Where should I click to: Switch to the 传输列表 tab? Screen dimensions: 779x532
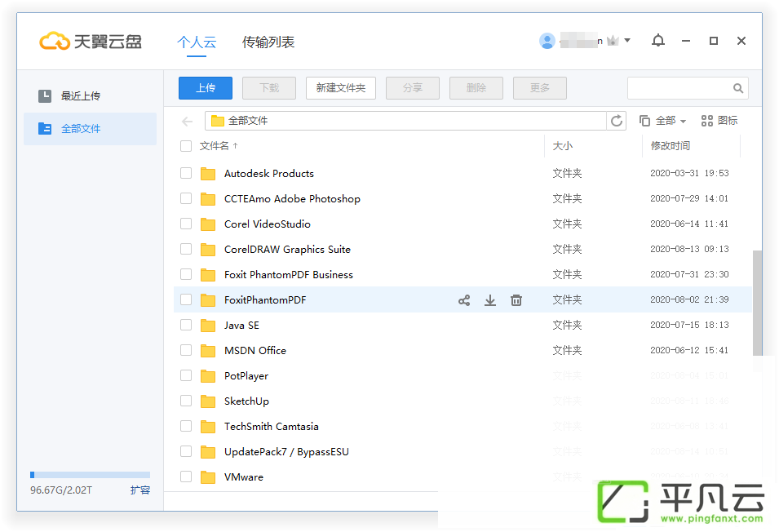pos(268,42)
